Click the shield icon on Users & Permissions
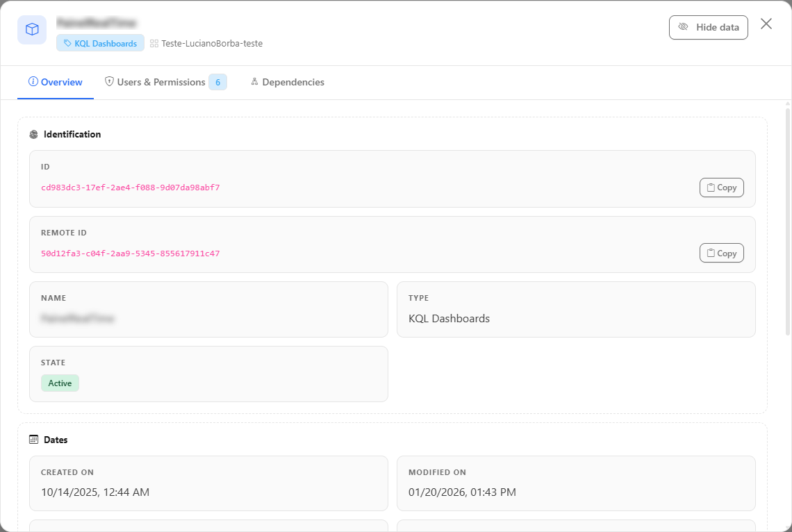 (109, 81)
